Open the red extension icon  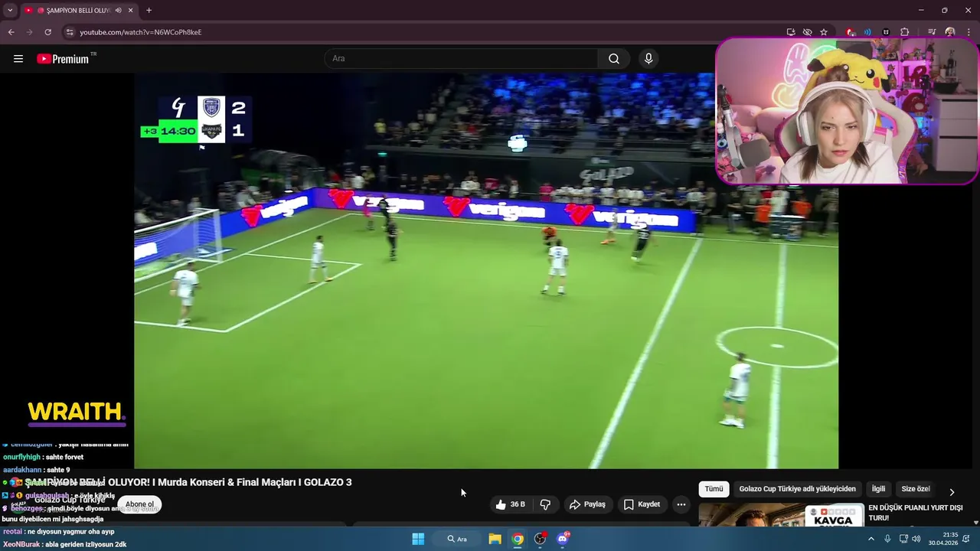pos(851,32)
